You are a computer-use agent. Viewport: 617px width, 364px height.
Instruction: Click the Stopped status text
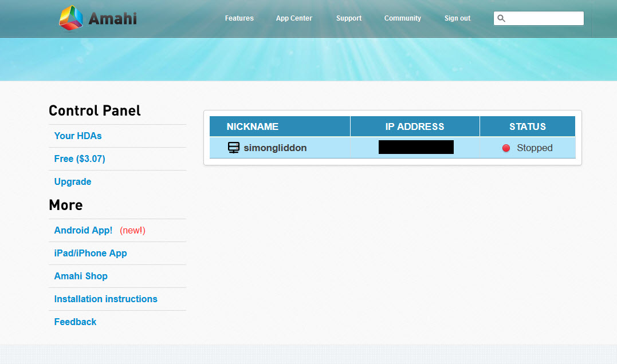[x=535, y=148]
